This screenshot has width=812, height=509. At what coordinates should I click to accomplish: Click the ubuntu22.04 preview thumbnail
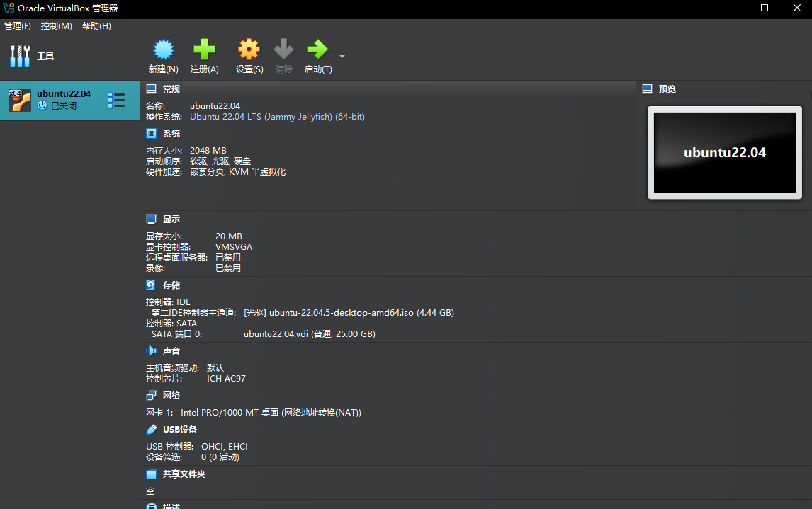(724, 153)
